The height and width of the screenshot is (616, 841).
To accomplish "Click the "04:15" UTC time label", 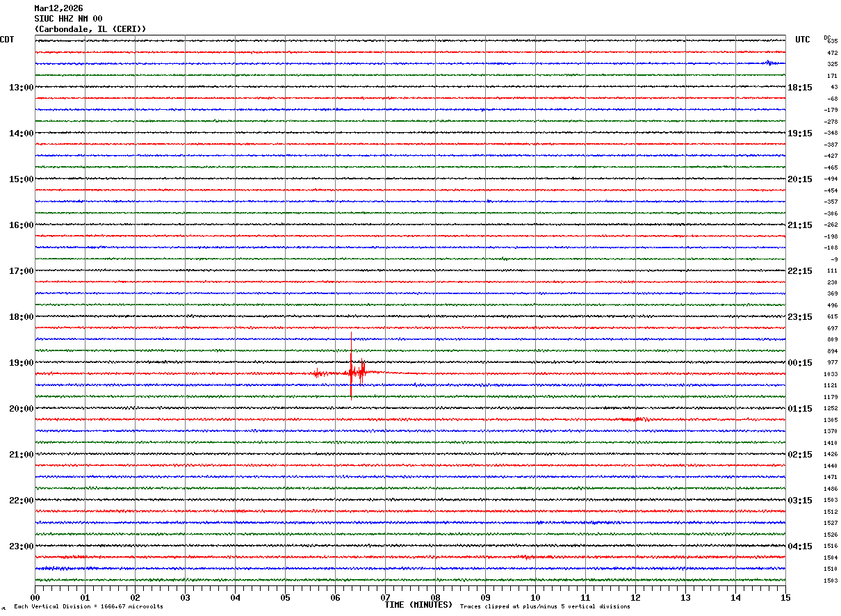I will [800, 546].
